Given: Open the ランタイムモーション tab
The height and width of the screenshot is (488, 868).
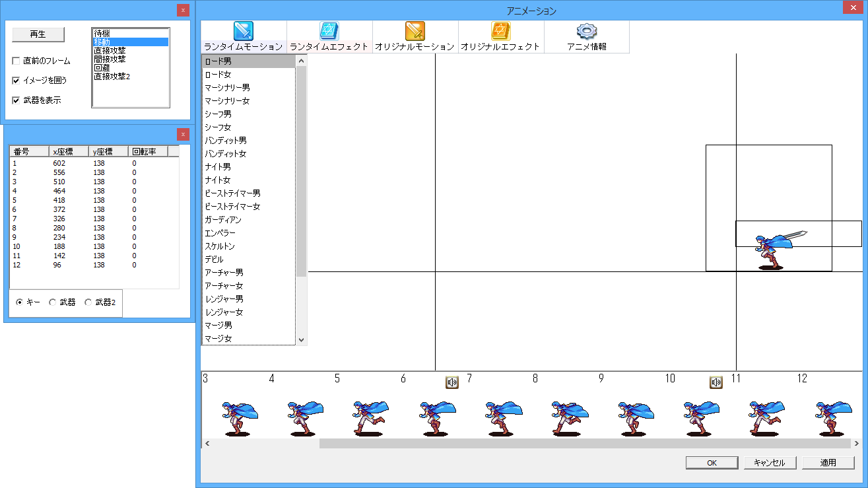Looking at the screenshot, I should point(244,37).
